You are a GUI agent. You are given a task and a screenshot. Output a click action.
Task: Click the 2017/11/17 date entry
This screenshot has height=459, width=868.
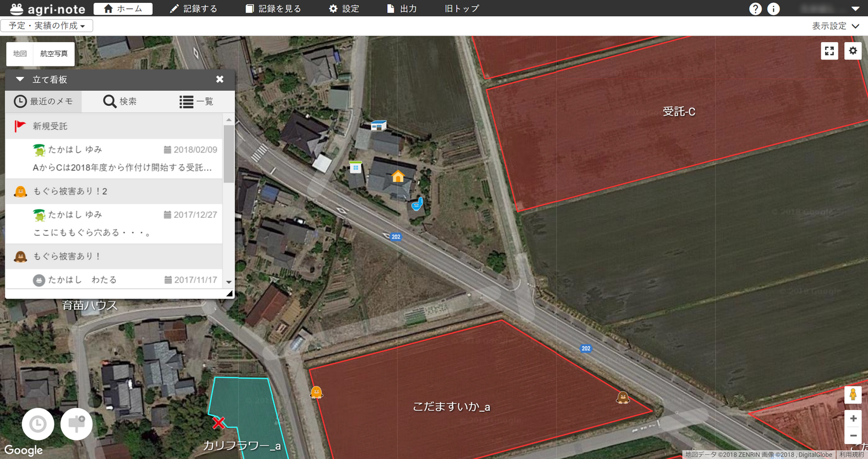pos(191,280)
